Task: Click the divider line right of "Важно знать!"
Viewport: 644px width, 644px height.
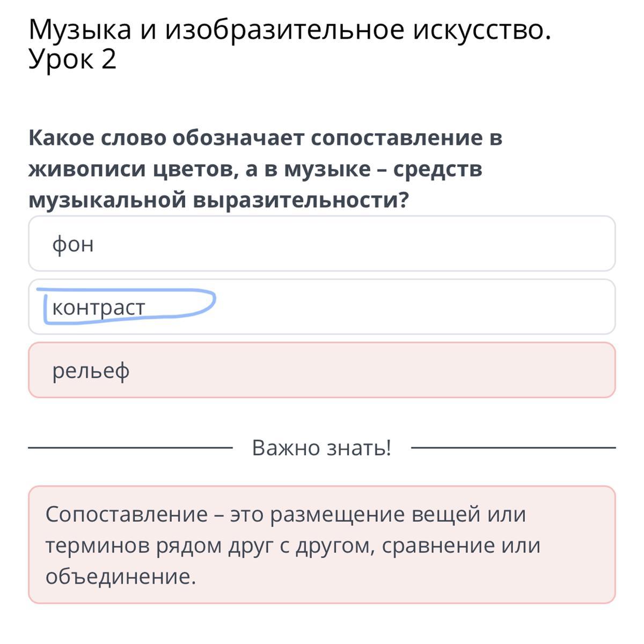Action: click(x=514, y=447)
